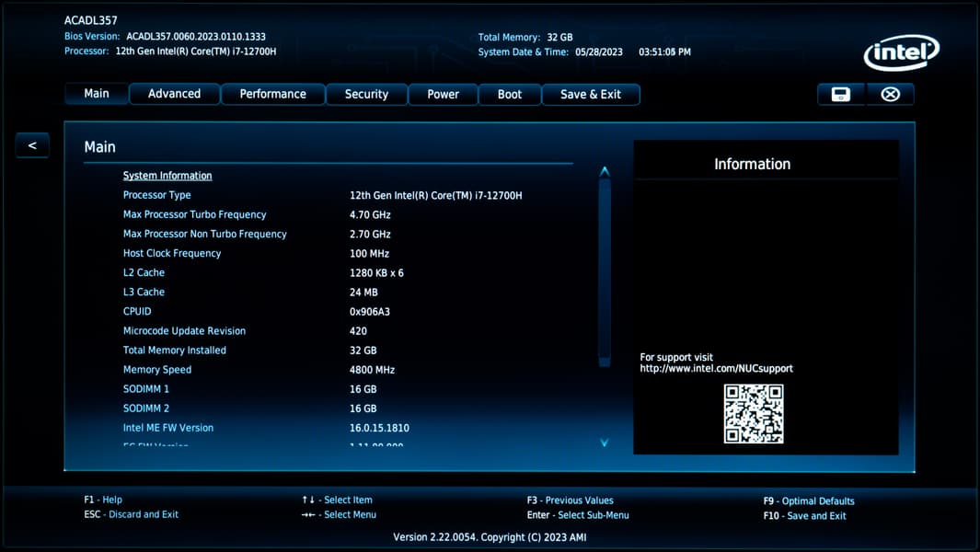Go to the Security tab
Viewport: 980px width, 552px height.
[367, 95]
